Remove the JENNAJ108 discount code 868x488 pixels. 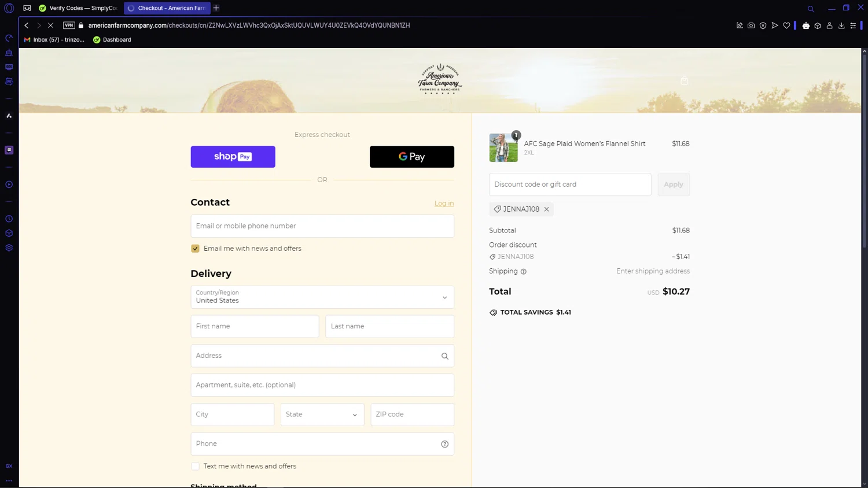546,209
